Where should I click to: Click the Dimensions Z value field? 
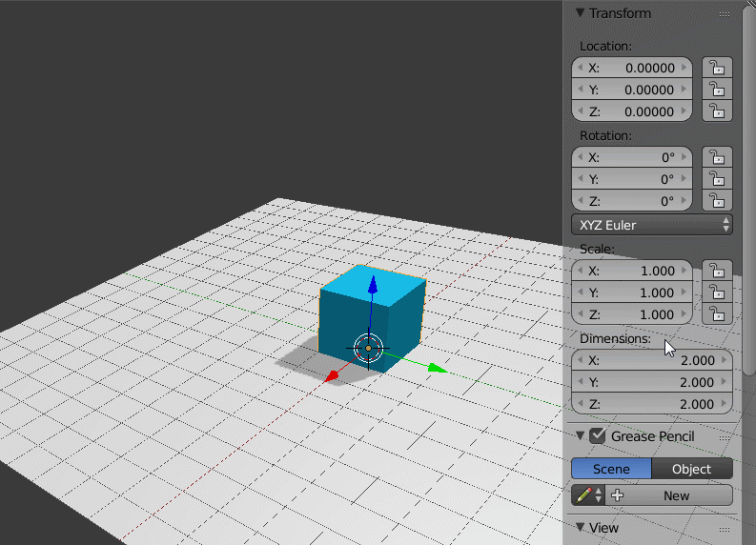[x=652, y=404]
